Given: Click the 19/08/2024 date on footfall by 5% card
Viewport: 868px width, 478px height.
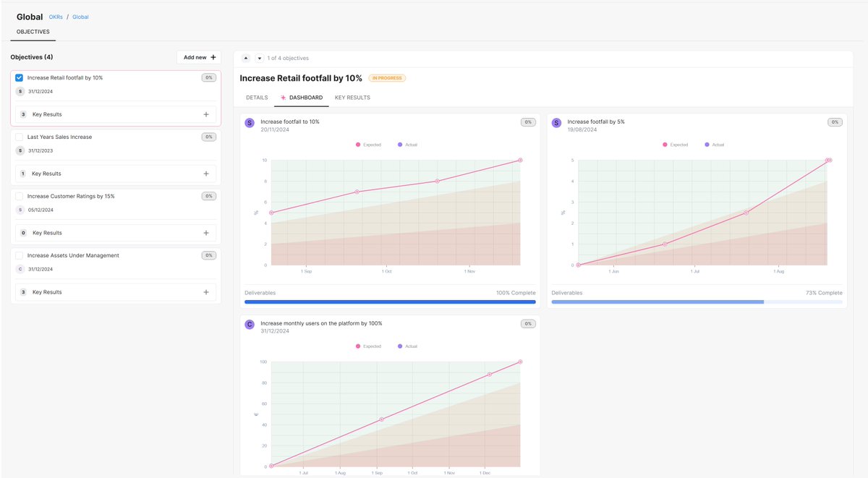Looking at the screenshot, I should [x=582, y=129].
